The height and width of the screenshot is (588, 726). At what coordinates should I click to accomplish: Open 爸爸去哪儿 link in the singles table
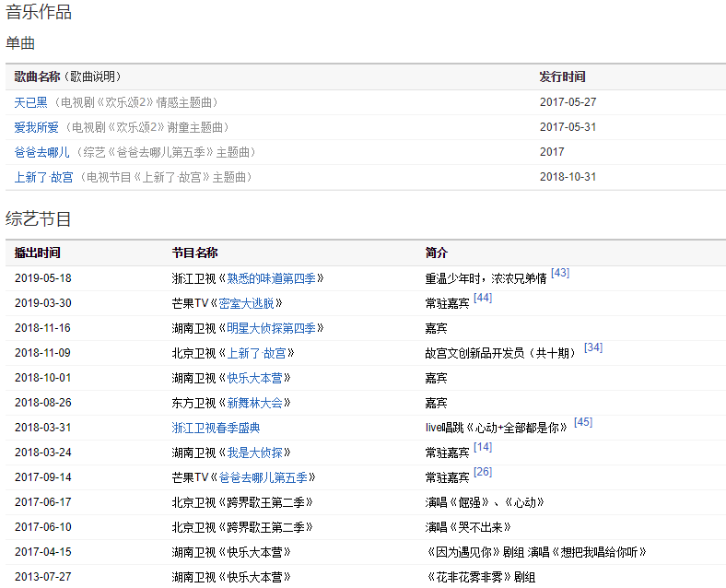click(x=41, y=152)
